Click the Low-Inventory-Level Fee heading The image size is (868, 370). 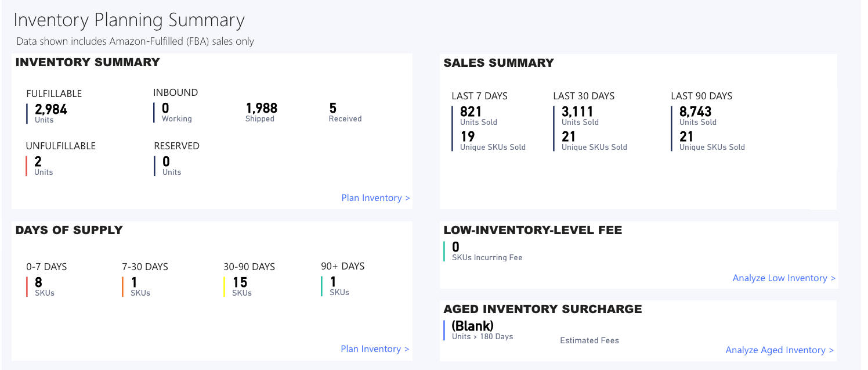[x=533, y=230]
